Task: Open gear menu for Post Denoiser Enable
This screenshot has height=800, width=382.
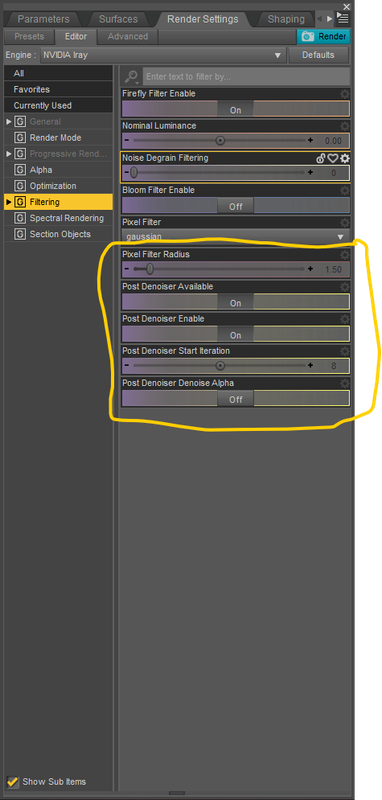Action: pyautogui.click(x=345, y=319)
